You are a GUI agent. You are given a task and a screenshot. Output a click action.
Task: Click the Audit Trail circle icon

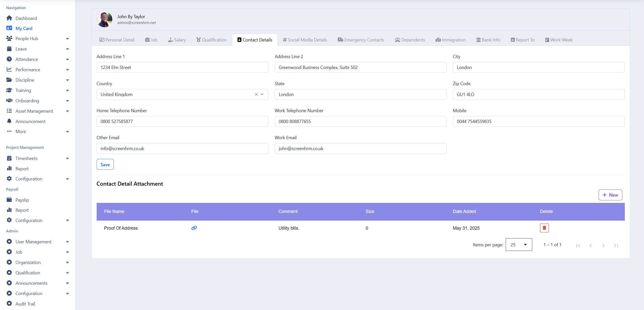(9, 304)
